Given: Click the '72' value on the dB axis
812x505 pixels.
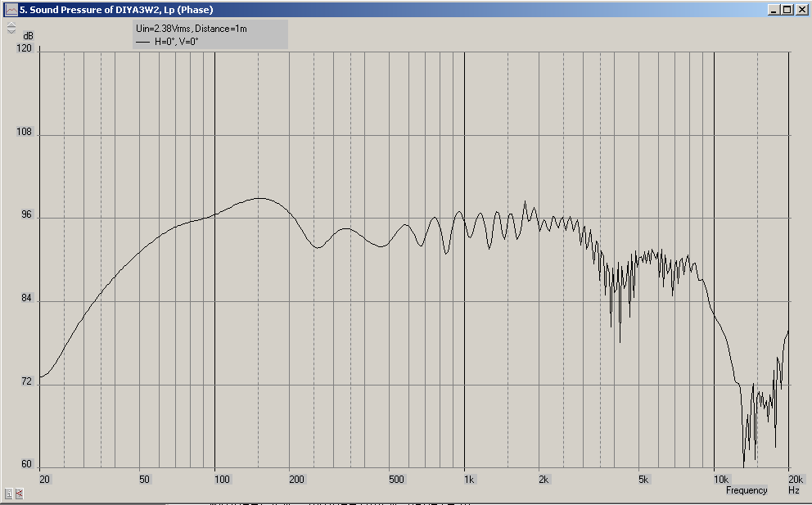Looking at the screenshot, I should [x=26, y=381].
